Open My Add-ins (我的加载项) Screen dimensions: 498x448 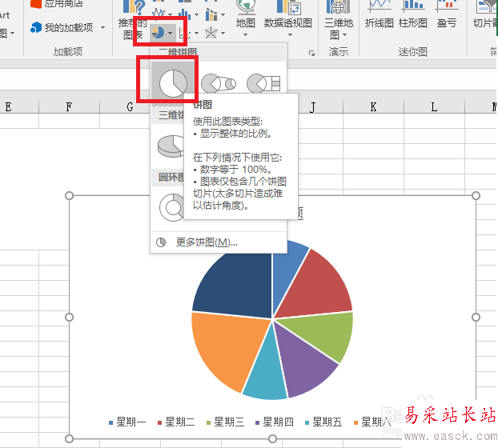tap(62, 28)
